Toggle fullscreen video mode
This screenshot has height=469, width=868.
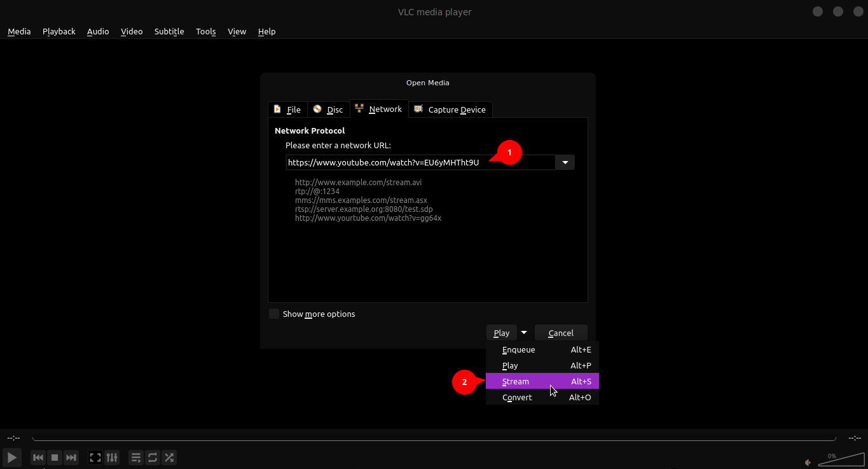click(x=95, y=458)
